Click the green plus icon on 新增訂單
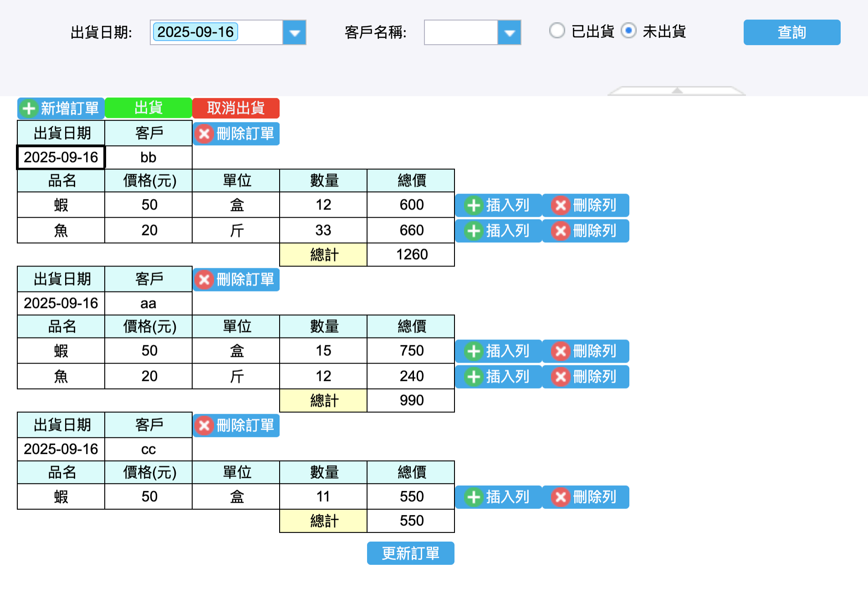868x594 pixels. (x=29, y=108)
